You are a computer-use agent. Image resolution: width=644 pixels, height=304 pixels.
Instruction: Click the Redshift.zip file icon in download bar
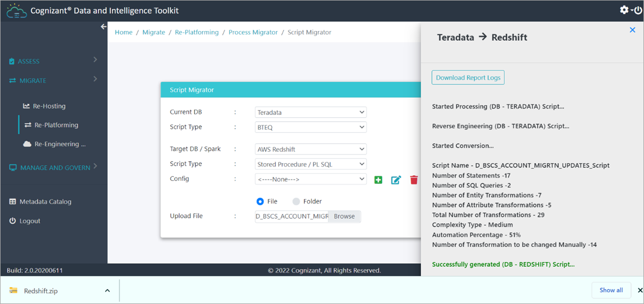pos(14,290)
